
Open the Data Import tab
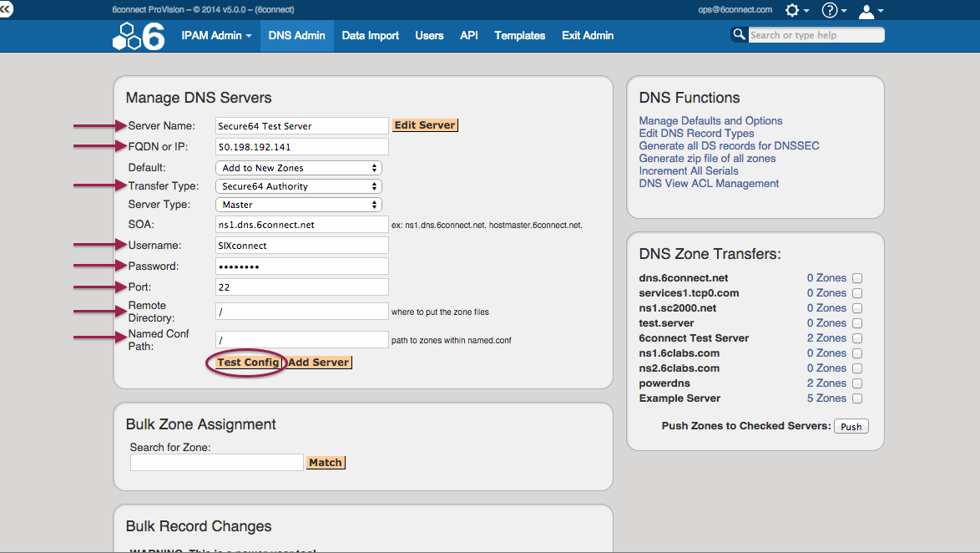pyautogui.click(x=370, y=36)
